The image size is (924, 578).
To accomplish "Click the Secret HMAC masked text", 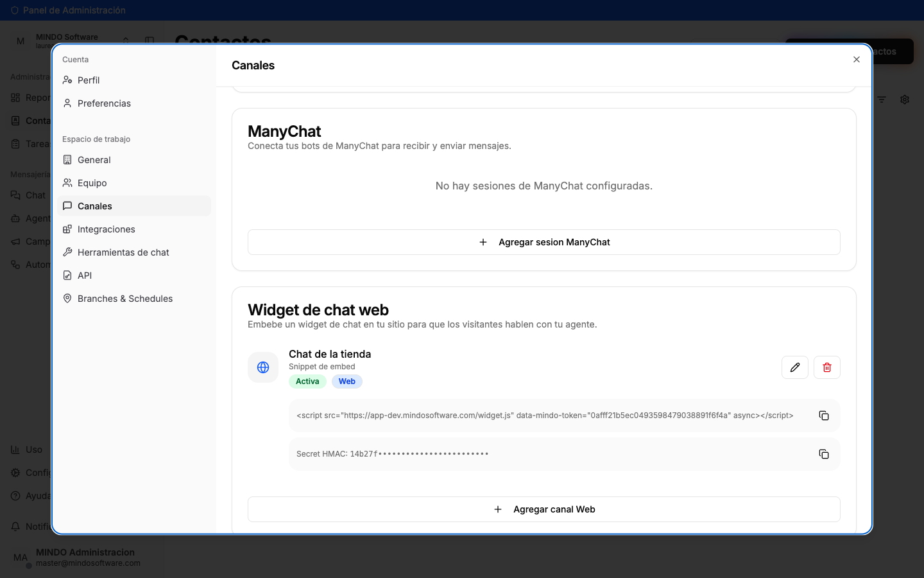I will pyautogui.click(x=393, y=454).
